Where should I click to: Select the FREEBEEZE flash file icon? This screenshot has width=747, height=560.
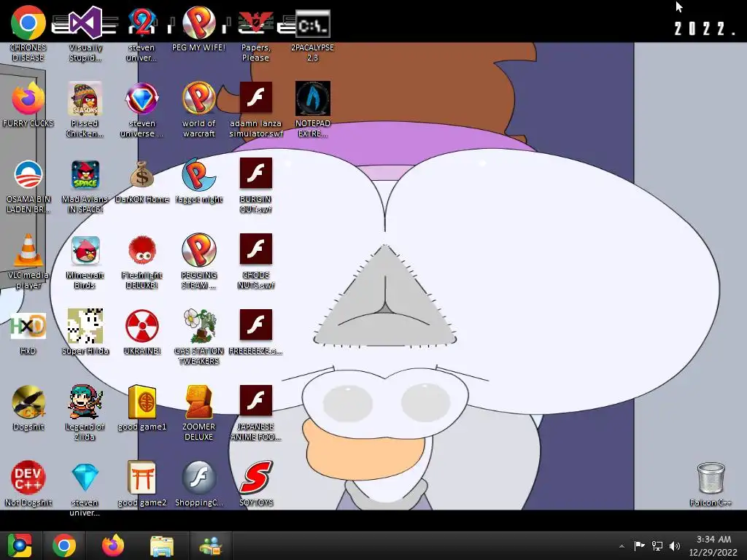pos(256,324)
